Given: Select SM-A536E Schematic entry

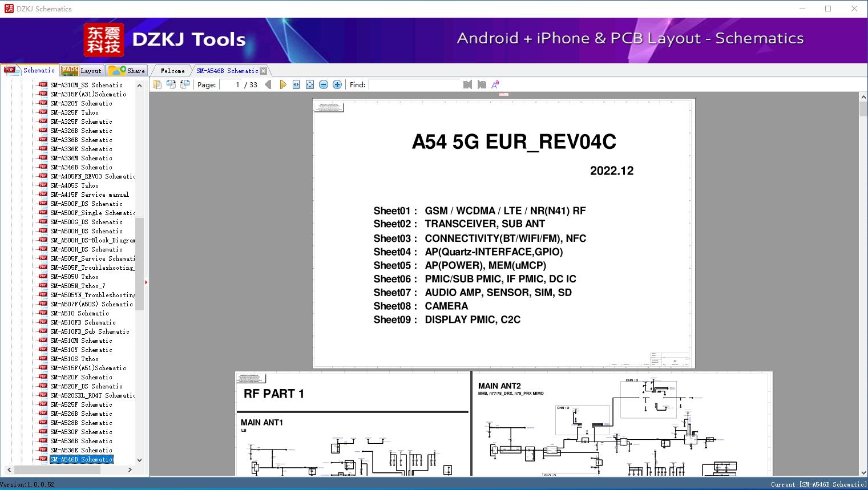Looking at the screenshot, I should tap(81, 450).
